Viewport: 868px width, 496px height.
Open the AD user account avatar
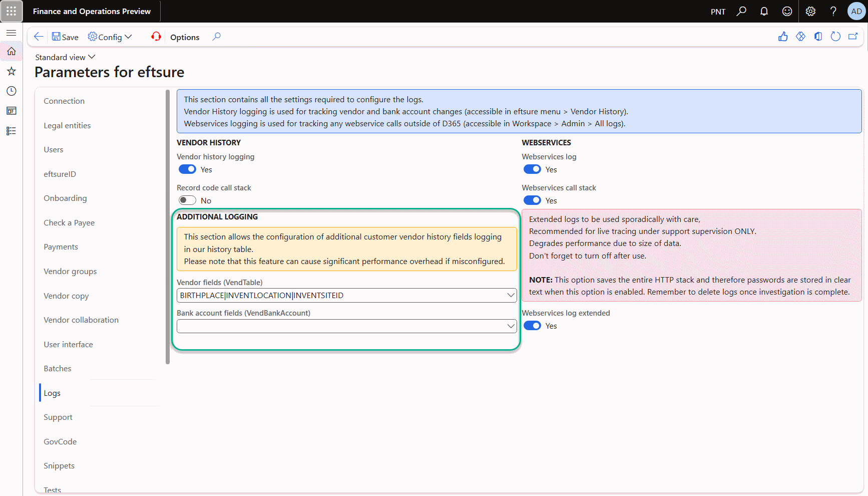pyautogui.click(x=856, y=11)
